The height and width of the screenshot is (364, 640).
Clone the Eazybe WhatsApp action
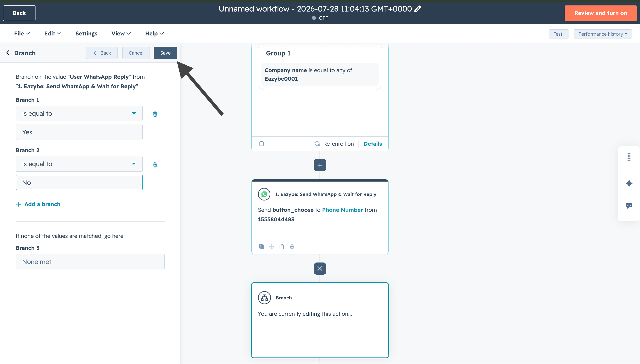pos(261,247)
